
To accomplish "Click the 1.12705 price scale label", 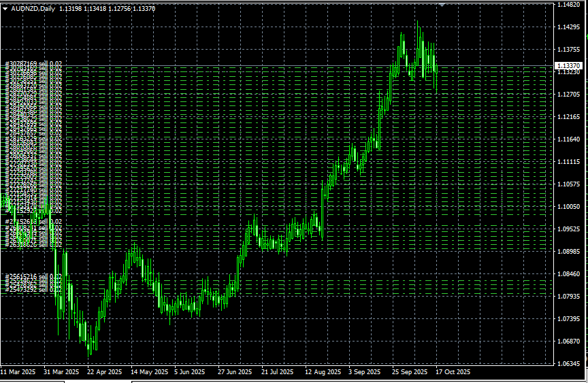I will 568,95.
